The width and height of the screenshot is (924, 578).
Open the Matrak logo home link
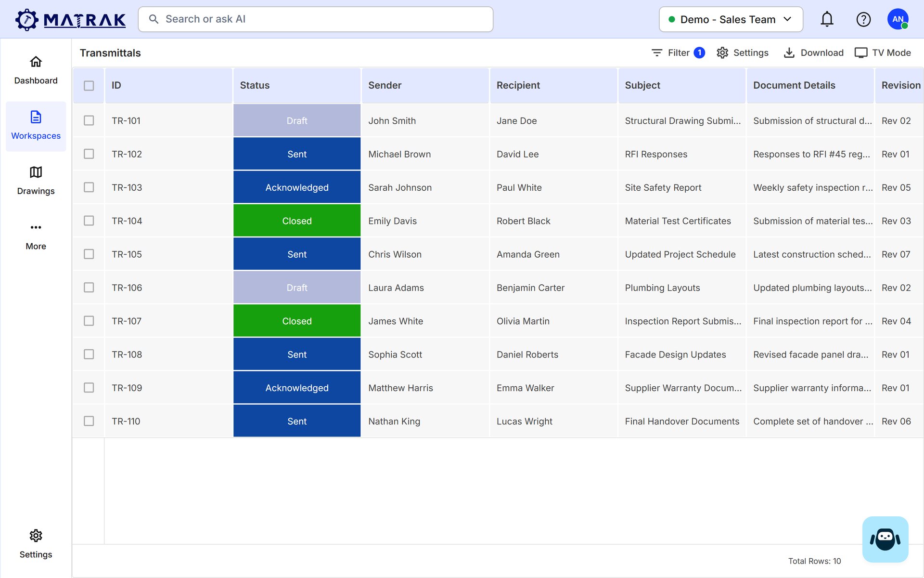(70, 19)
